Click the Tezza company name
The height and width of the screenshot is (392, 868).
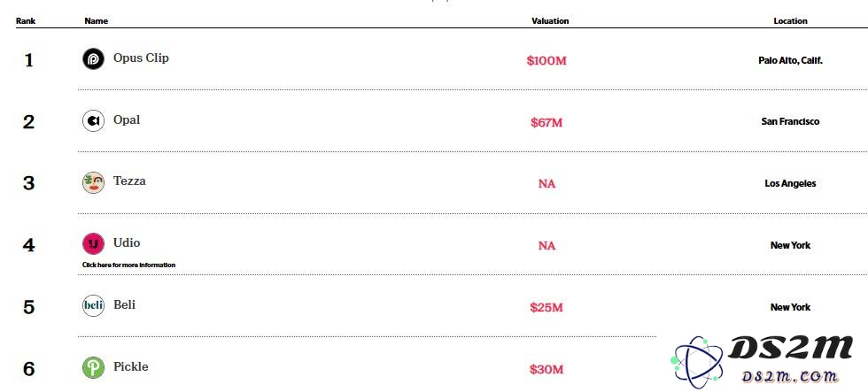[129, 181]
